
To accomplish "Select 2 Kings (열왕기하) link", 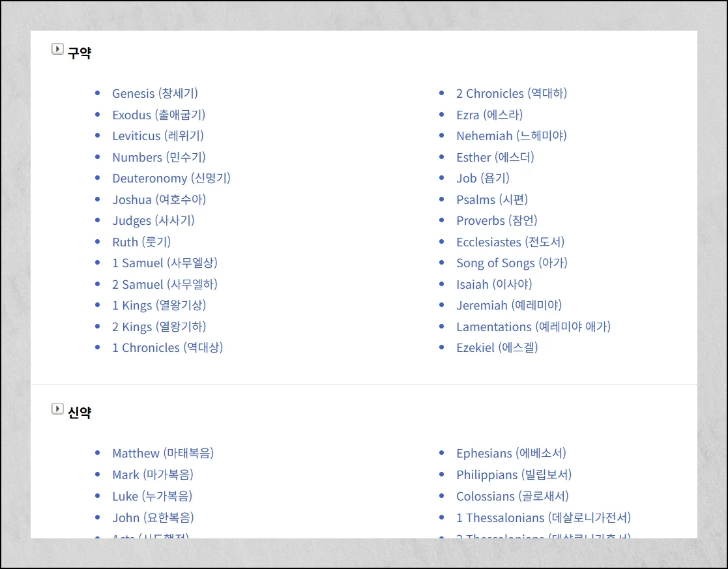I will coord(158,327).
